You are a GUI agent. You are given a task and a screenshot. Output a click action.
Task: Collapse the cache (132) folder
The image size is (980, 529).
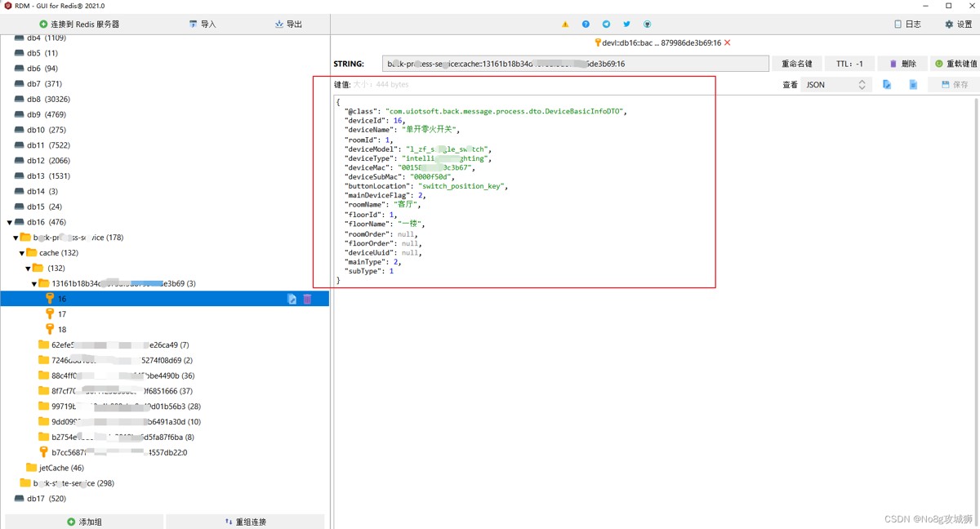point(22,253)
